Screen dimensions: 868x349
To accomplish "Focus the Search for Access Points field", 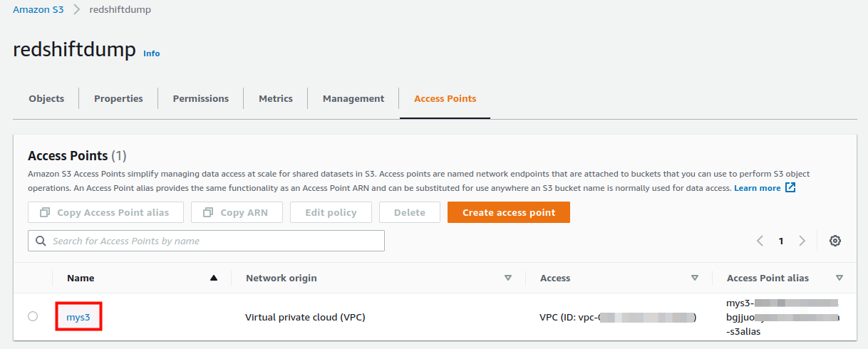I will [214, 241].
